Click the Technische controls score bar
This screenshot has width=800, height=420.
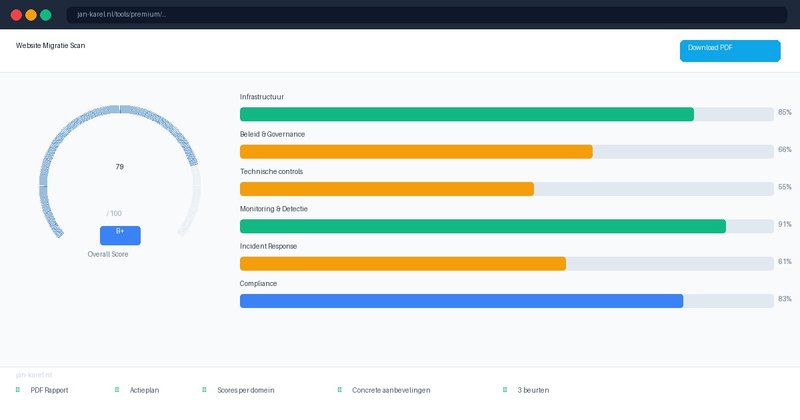507,189
